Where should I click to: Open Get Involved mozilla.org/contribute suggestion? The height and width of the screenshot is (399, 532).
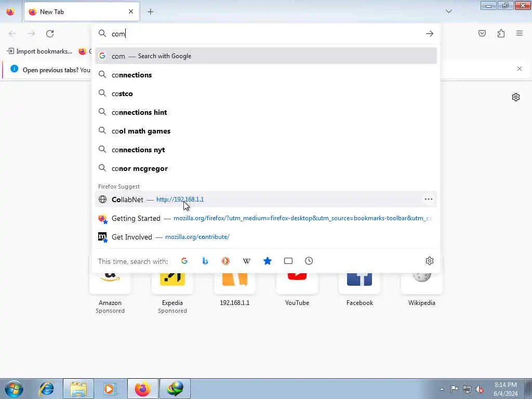pos(266,237)
